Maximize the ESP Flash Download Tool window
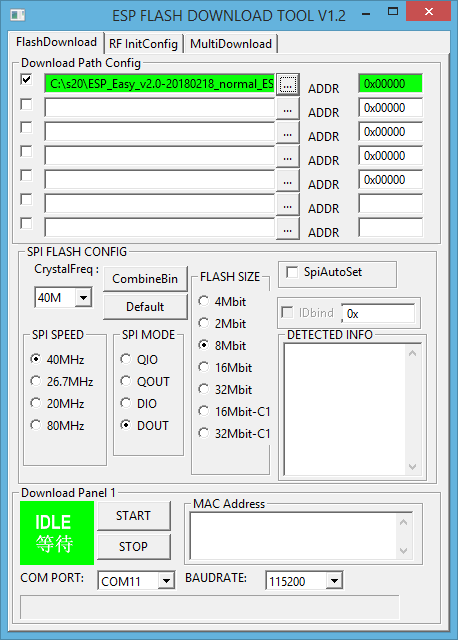Screen dimensions: 458x640 tap(393, 12)
